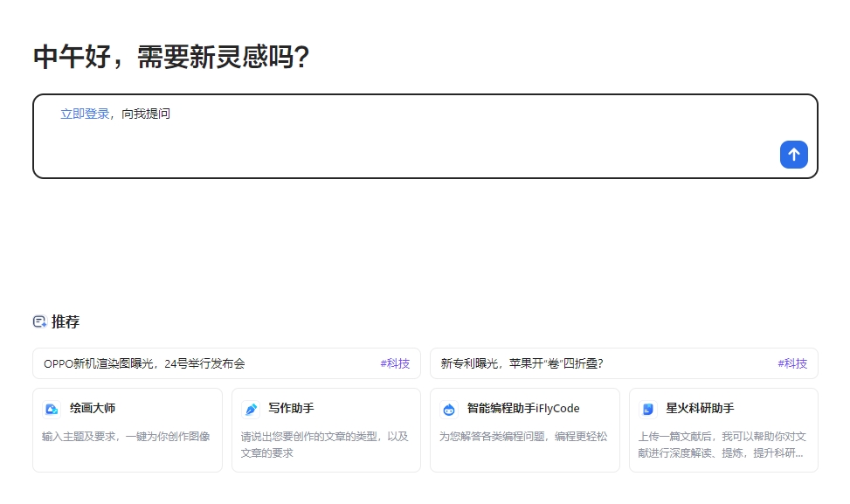The width and height of the screenshot is (850, 504).
Task: Click the 写作助手 pen icon
Action: coord(250,408)
